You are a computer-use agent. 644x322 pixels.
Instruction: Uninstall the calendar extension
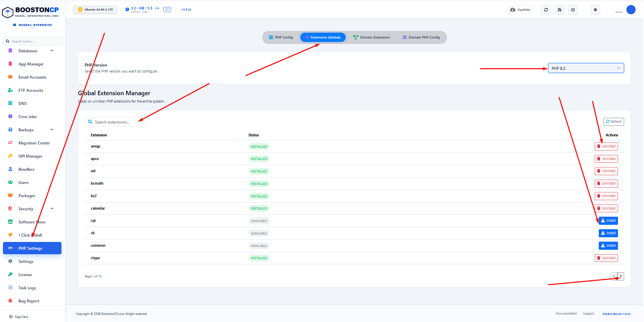606,209
